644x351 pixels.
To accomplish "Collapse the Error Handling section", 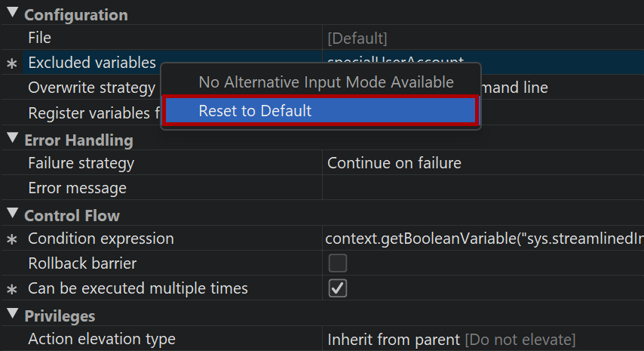I will [12, 139].
